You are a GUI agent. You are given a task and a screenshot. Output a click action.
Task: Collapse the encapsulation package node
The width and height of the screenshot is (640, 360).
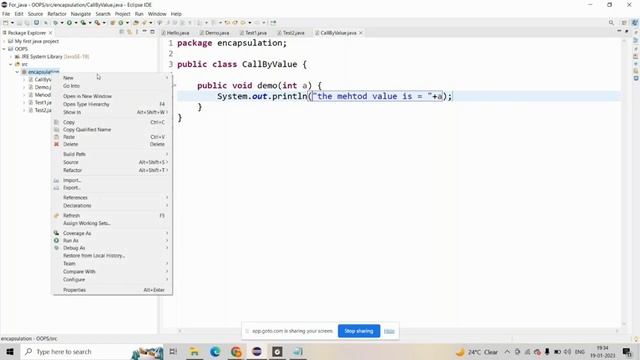pos(18,72)
